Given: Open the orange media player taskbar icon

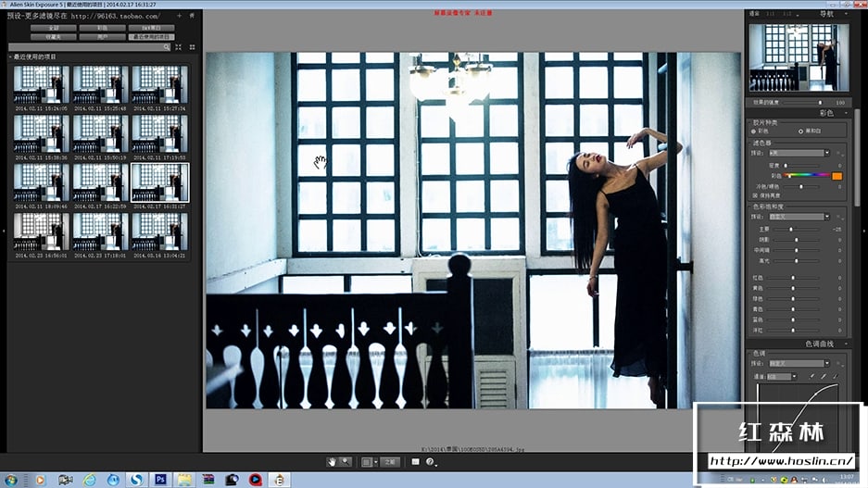Looking at the screenshot, I should pyautogui.click(x=41, y=480).
